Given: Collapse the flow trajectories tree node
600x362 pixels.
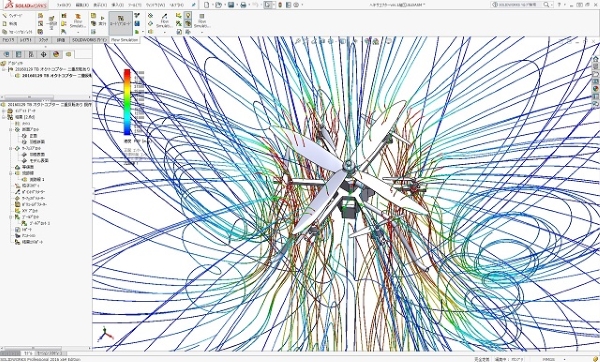Looking at the screenshot, I should point(11,173).
